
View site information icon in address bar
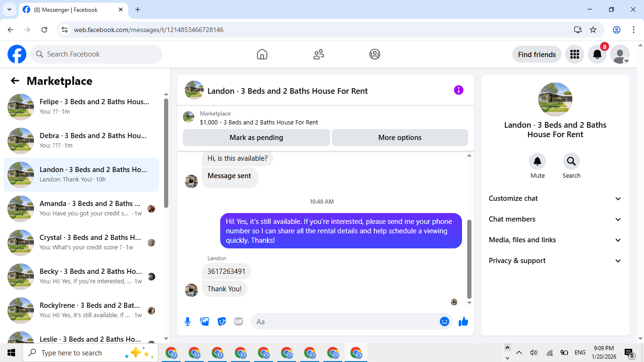[x=65, y=30]
